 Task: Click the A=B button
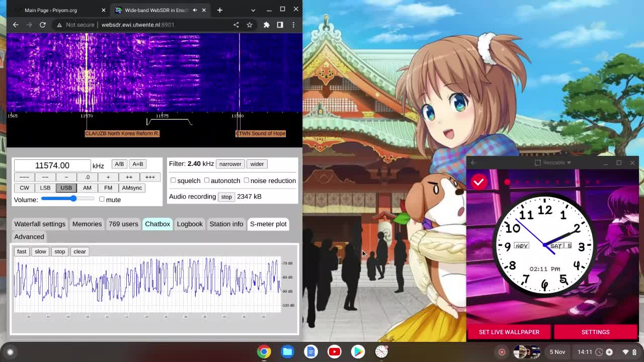(138, 164)
